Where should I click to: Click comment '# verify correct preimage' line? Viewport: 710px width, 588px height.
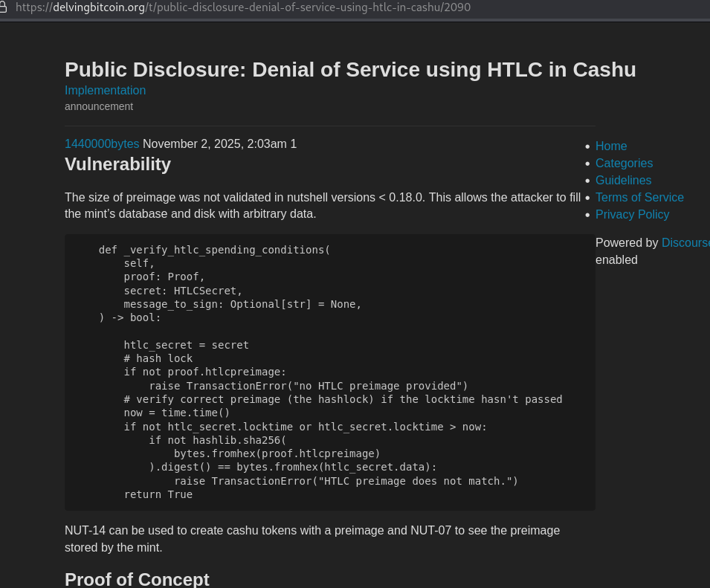(343, 399)
